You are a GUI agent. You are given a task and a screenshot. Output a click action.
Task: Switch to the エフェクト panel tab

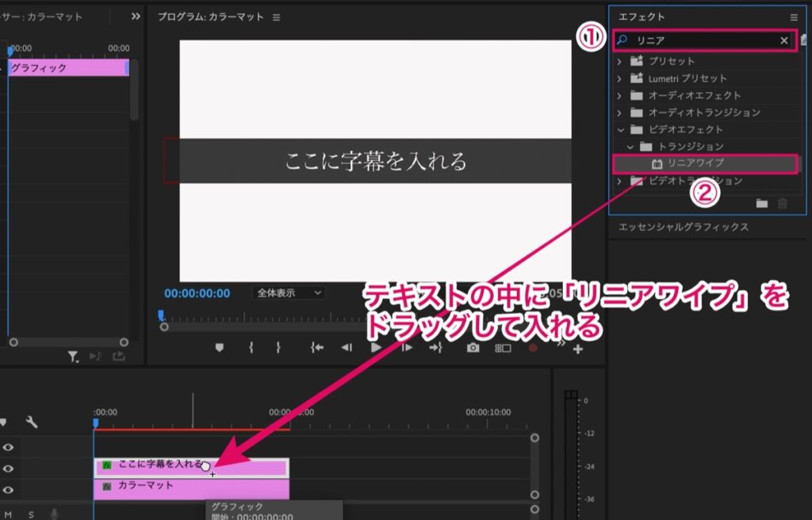642,17
